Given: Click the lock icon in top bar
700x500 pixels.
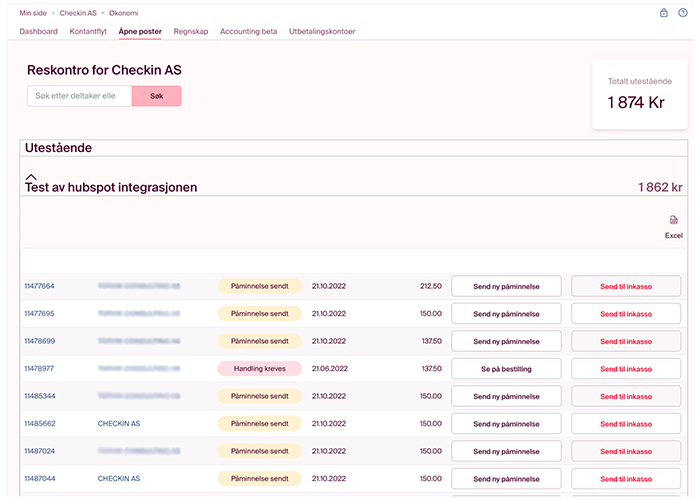Looking at the screenshot, I should tap(664, 13).
